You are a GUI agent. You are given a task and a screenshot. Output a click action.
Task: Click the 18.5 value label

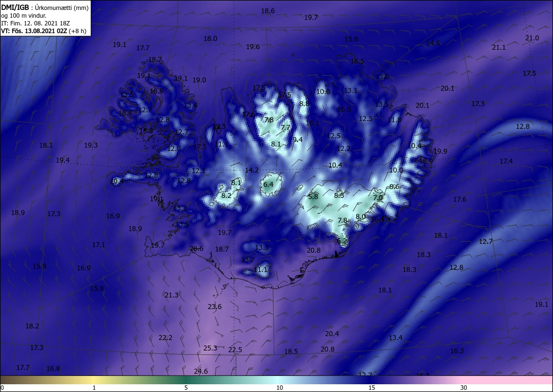(x=291, y=352)
